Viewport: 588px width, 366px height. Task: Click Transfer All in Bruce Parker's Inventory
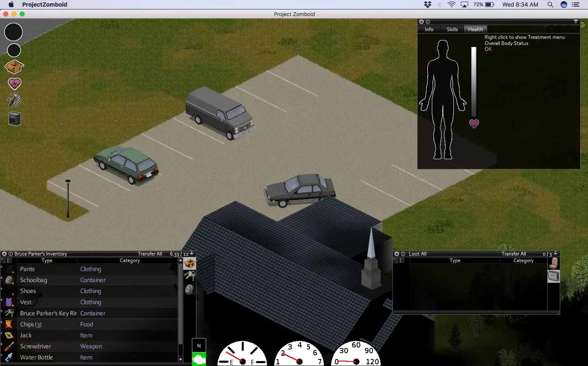tap(150, 254)
